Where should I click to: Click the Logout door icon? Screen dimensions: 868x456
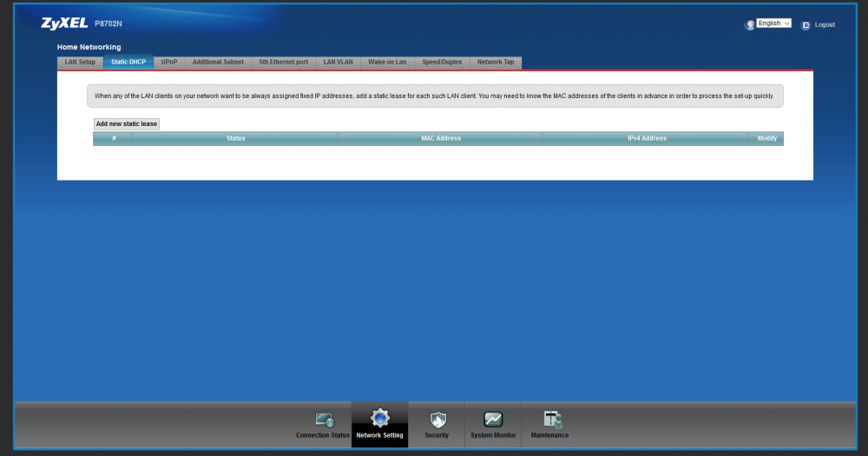[x=806, y=25]
